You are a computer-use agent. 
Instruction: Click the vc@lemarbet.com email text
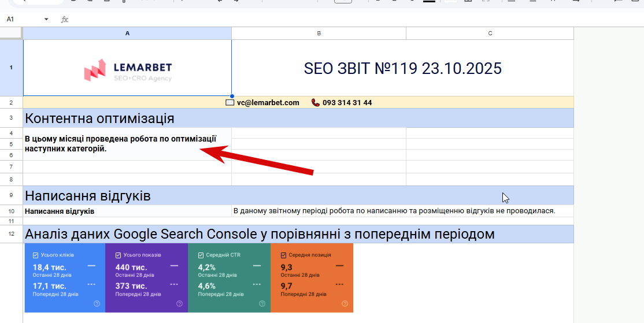click(268, 103)
